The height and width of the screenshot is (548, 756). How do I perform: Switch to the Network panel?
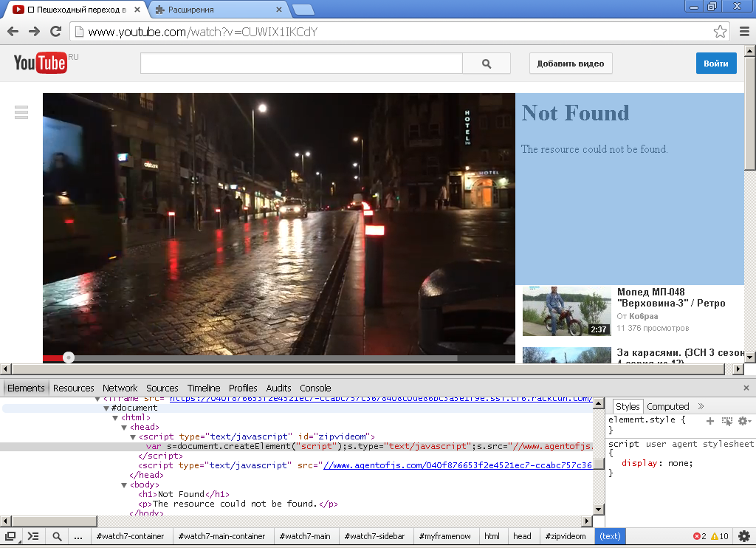120,388
